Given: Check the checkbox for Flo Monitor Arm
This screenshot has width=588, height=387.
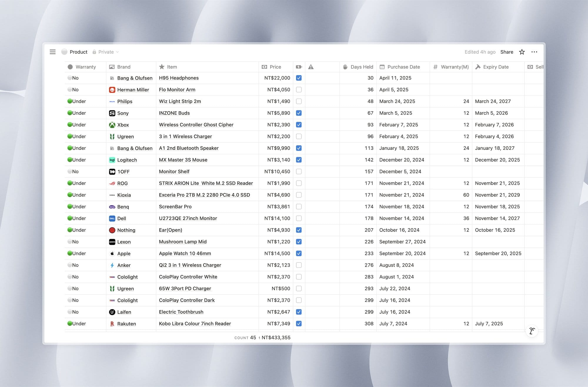Looking at the screenshot, I should (299, 90).
